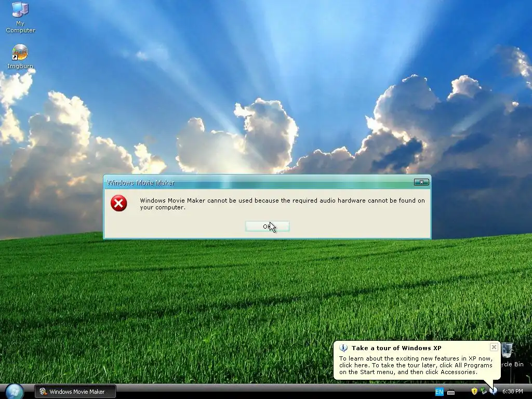Click the audio hardware error message text
This screenshot has width=532, height=399.
pos(282,204)
